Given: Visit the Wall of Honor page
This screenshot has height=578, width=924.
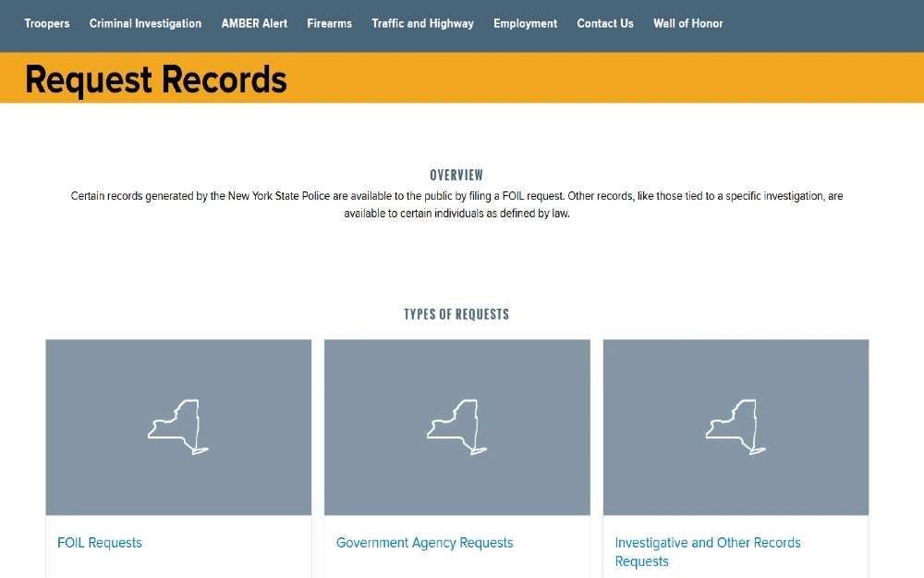Looking at the screenshot, I should (x=687, y=24).
